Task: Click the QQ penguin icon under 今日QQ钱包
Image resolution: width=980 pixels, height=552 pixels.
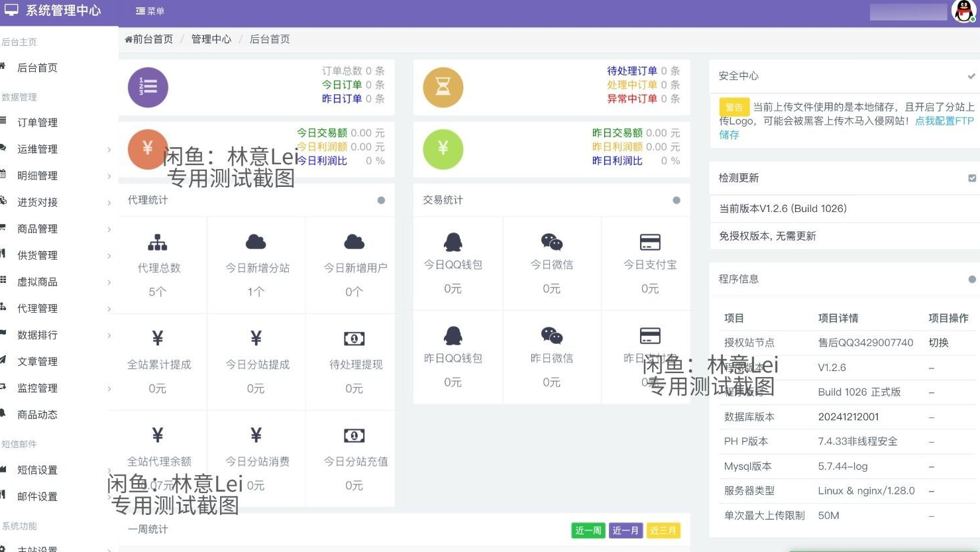Action: click(453, 241)
